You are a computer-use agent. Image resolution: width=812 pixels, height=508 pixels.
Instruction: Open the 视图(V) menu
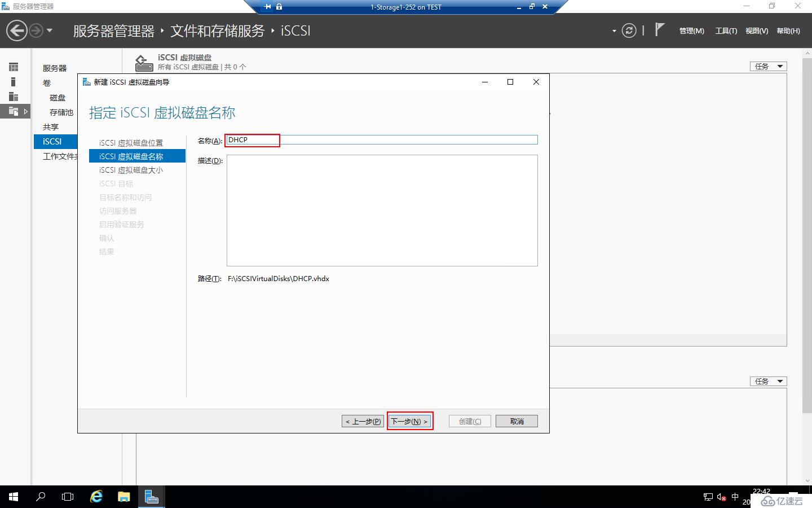(x=756, y=31)
